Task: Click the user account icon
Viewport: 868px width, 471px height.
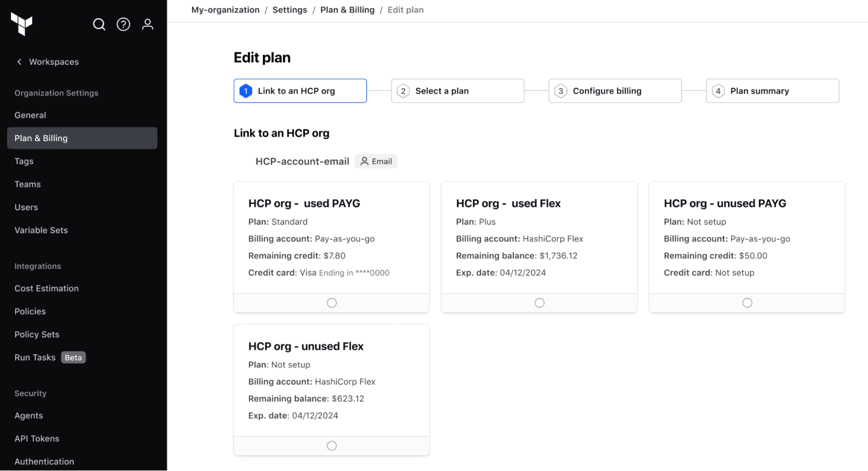Action: (x=148, y=24)
